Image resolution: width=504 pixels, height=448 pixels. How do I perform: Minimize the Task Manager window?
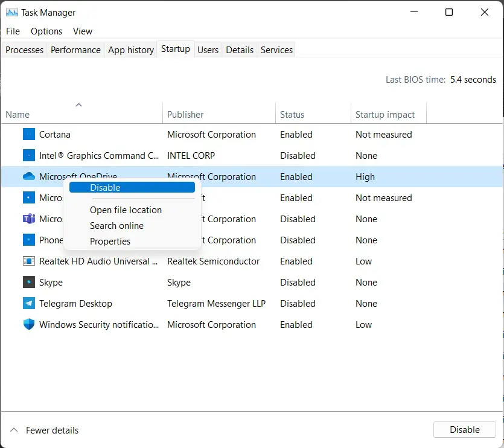tap(414, 12)
